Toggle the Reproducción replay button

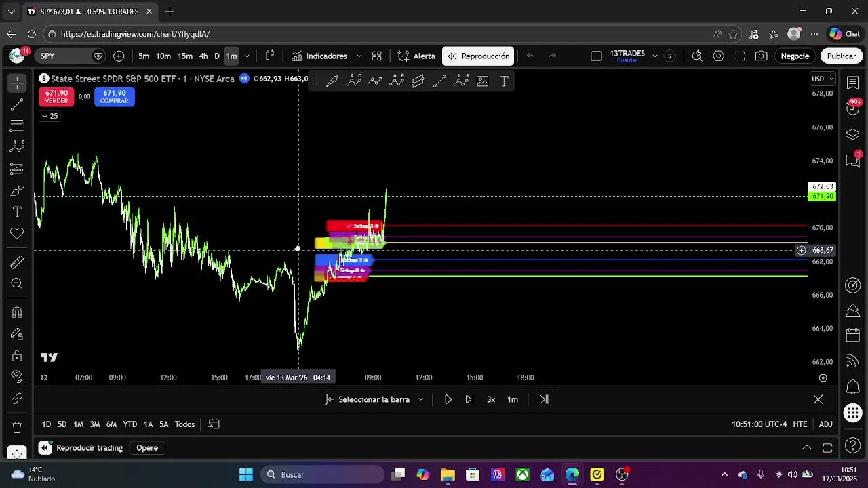tap(479, 56)
